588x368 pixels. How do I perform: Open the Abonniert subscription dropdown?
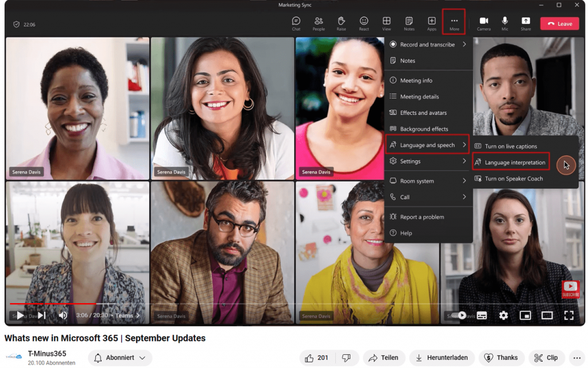[x=120, y=358]
